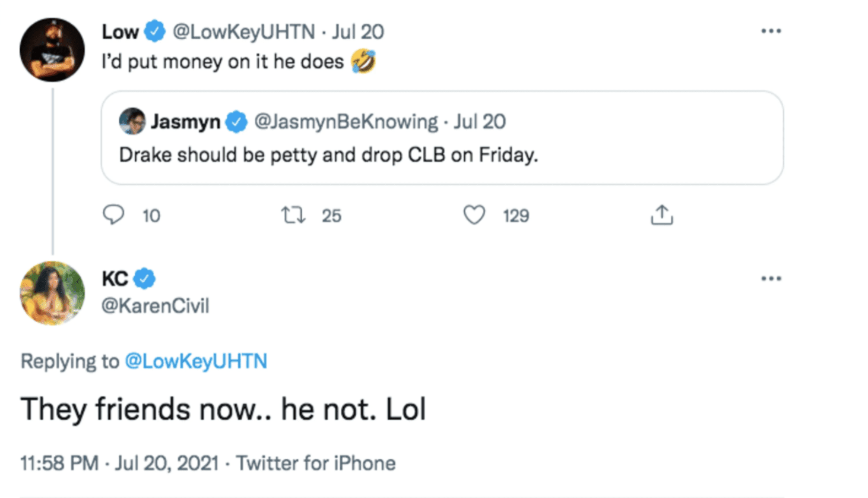Click the display name Low
This screenshot has width=868, height=498.
coord(120,31)
